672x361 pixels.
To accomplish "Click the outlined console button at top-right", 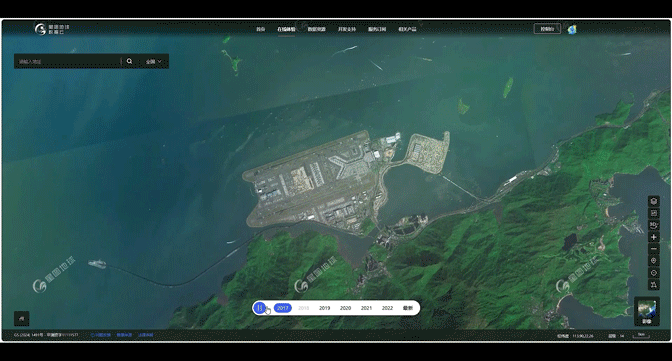I will tap(547, 29).
